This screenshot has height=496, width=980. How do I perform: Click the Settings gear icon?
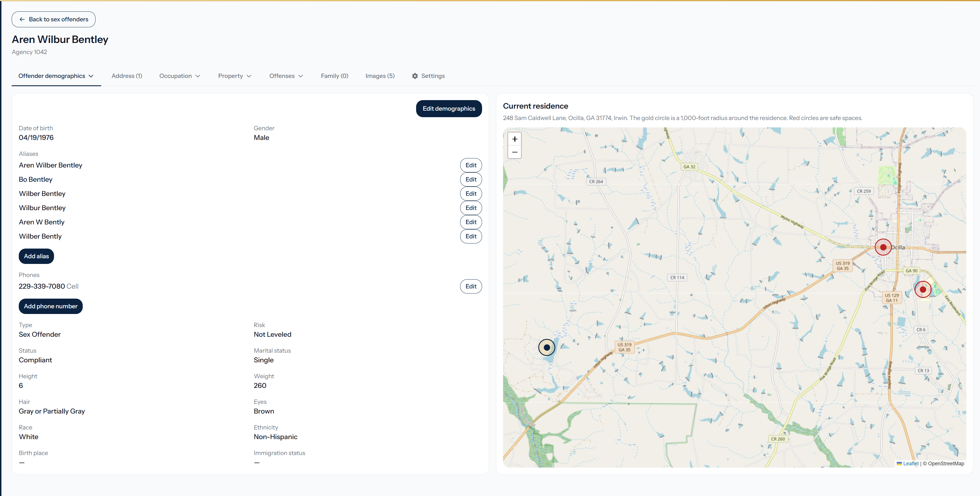(x=415, y=76)
